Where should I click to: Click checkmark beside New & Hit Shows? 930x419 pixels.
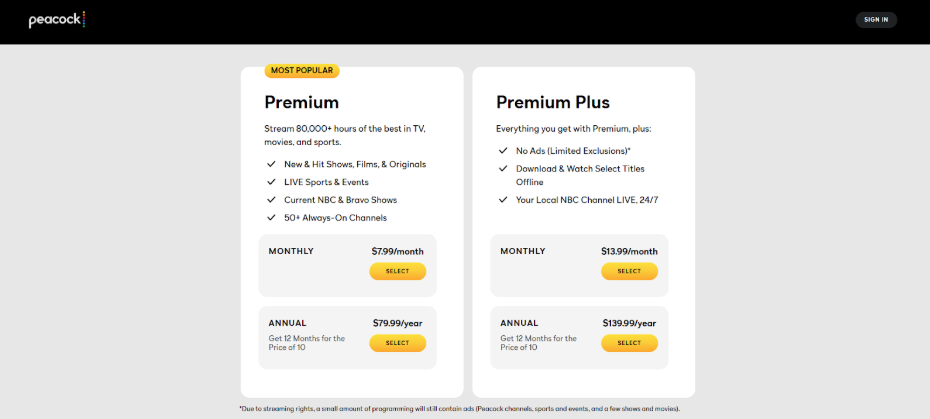click(272, 164)
